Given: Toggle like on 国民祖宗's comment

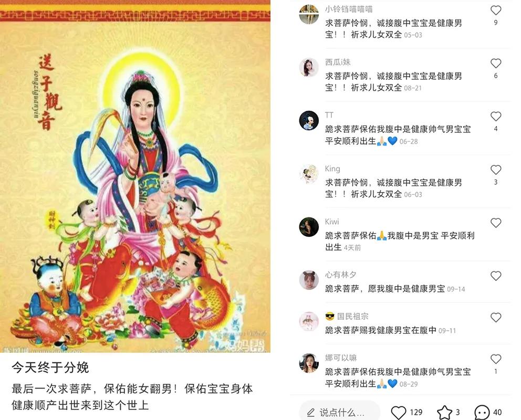Looking at the screenshot, I should pyautogui.click(x=495, y=318).
